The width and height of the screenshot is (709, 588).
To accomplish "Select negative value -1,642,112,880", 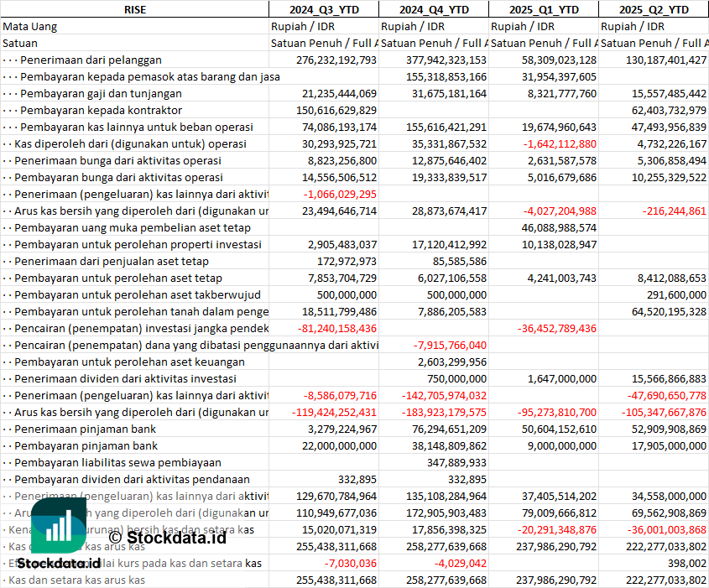I will tap(560, 143).
